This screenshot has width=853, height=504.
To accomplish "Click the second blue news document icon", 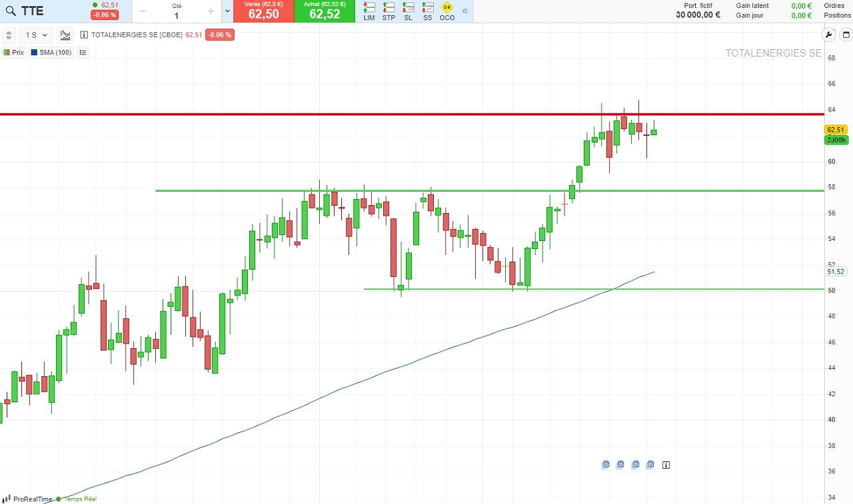I will [x=620, y=465].
